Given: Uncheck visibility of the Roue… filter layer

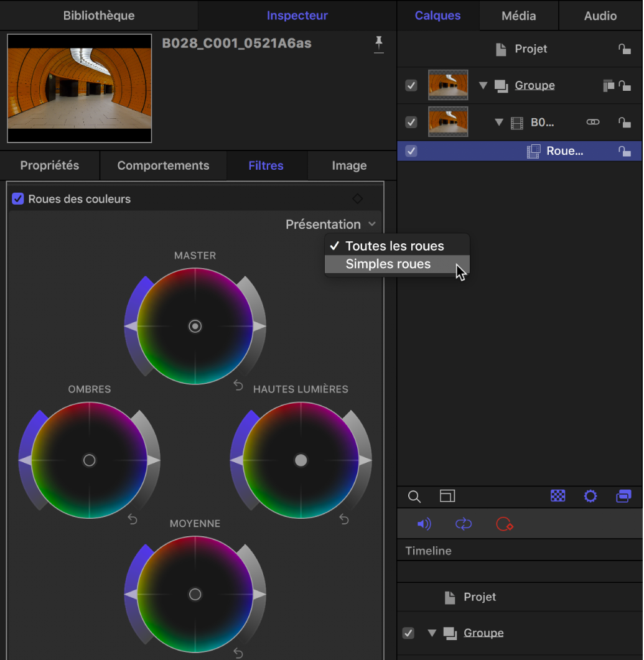Looking at the screenshot, I should [x=411, y=151].
